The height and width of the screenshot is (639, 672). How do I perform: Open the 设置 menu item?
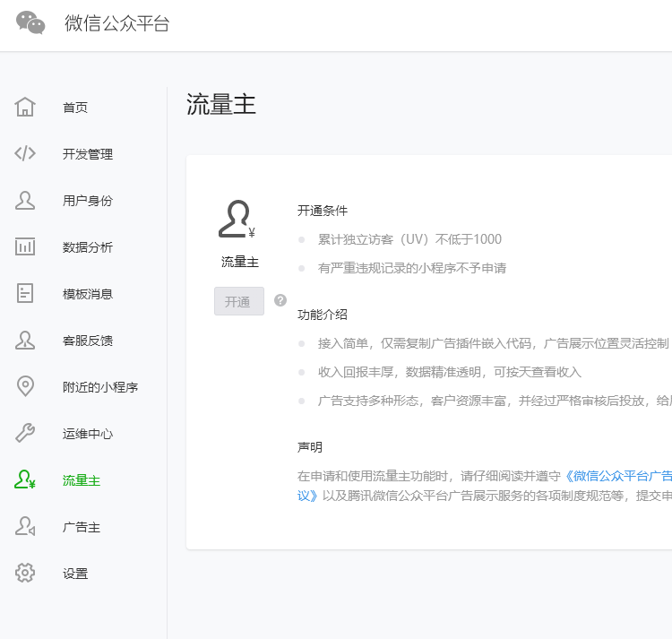click(75, 574)
